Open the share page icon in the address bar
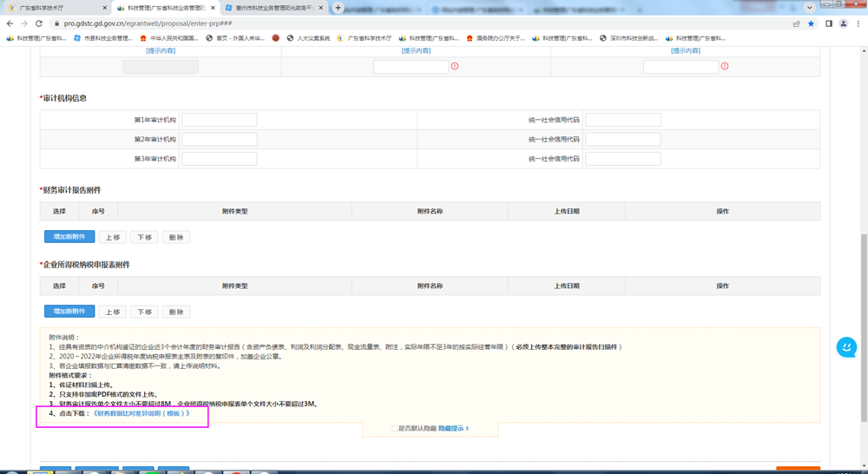The height and width of the screenshot is (474, 868). [x=796, y=23]
